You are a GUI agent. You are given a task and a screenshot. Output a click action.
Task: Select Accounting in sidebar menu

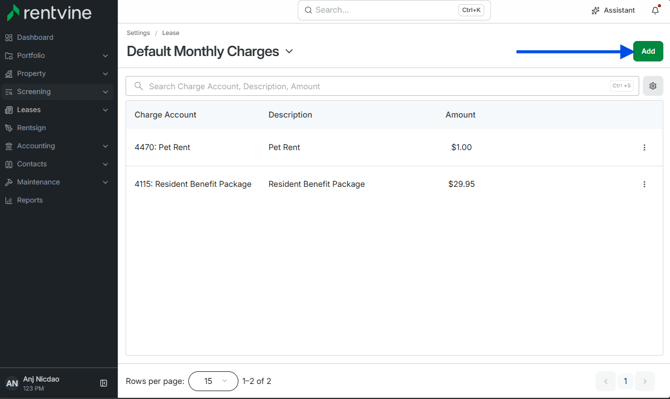(x=36, y=146)
